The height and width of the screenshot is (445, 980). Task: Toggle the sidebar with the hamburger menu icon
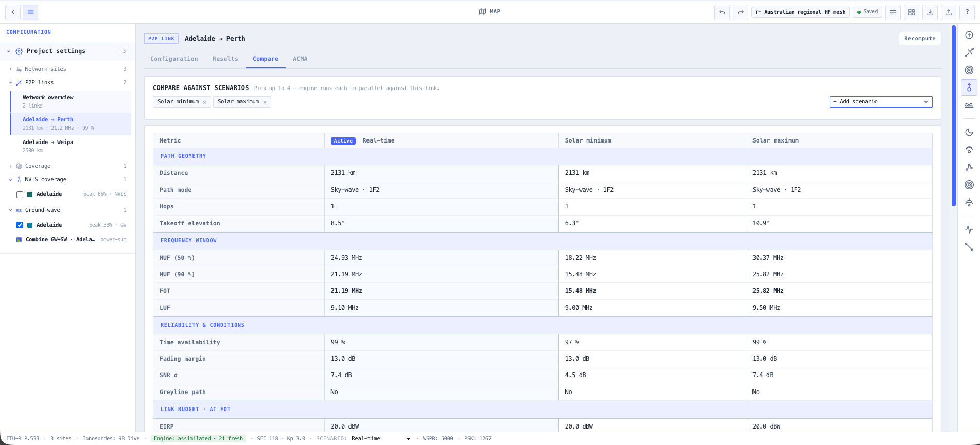pyautogui.click(x=30, y=12)
